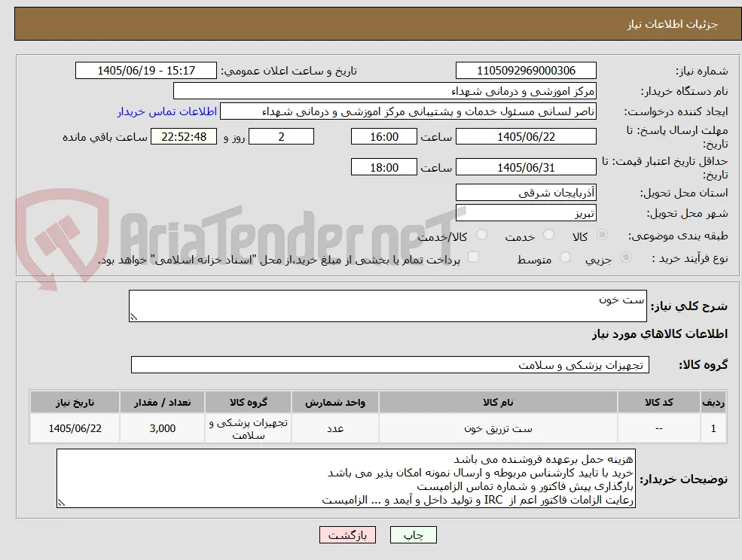This screenshot has height=560, width=742.
Task: Click the table date cell 1405/06/22
Action: [x=75, y=428]
